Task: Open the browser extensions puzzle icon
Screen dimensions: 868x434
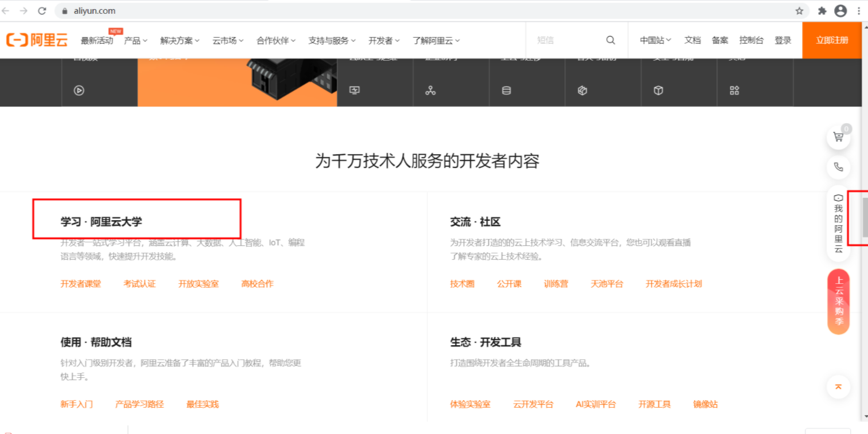Action: pyautogui.click(x=822, y=11)
